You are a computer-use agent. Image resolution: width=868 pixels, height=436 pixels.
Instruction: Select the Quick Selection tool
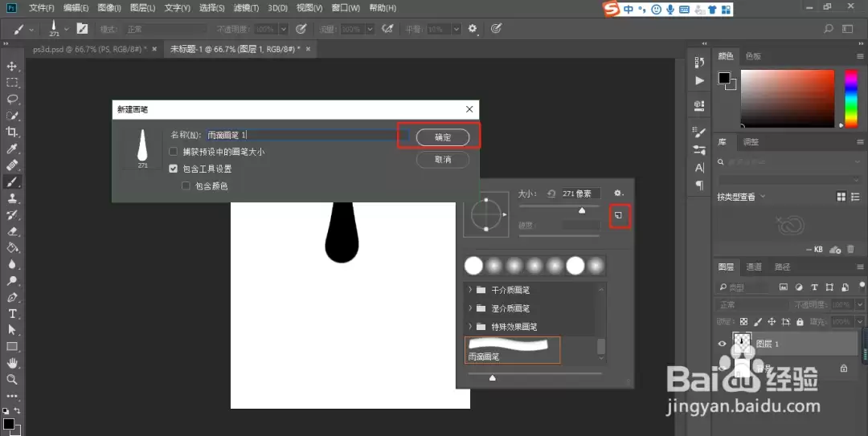(x=11, y=116)
